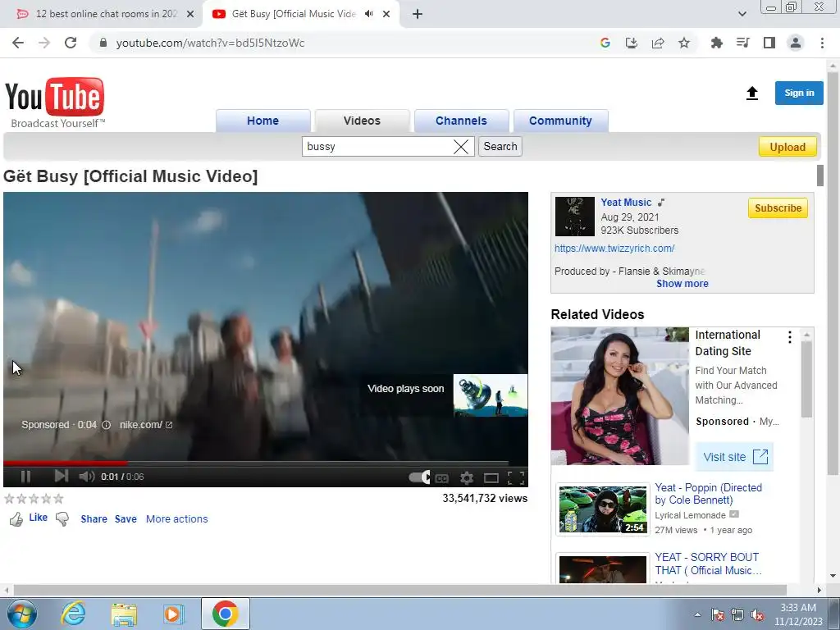
Task: Toggle the browser side panel
Action: pyautogui.click(x=769, y=43)
